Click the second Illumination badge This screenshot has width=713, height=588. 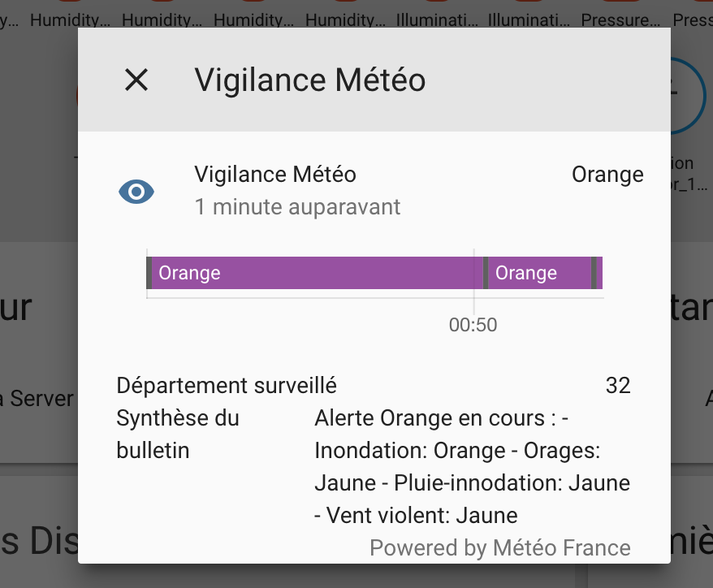pos(528,19)
